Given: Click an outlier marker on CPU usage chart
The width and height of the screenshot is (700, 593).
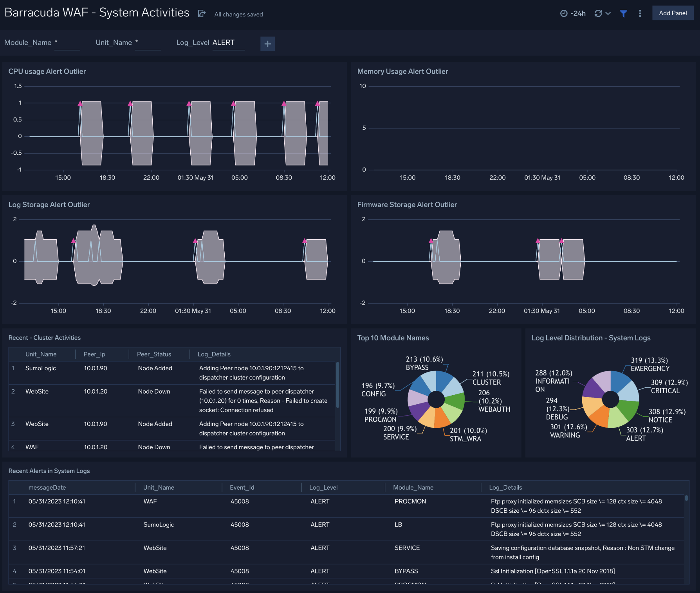Looking at the screenshot, I should pyautogui.click(x=79, y=103).
